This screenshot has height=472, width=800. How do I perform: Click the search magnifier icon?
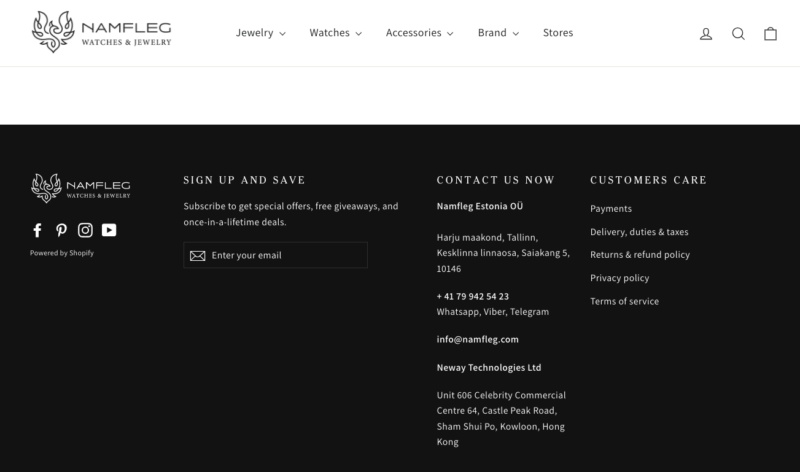click(738, 33)
